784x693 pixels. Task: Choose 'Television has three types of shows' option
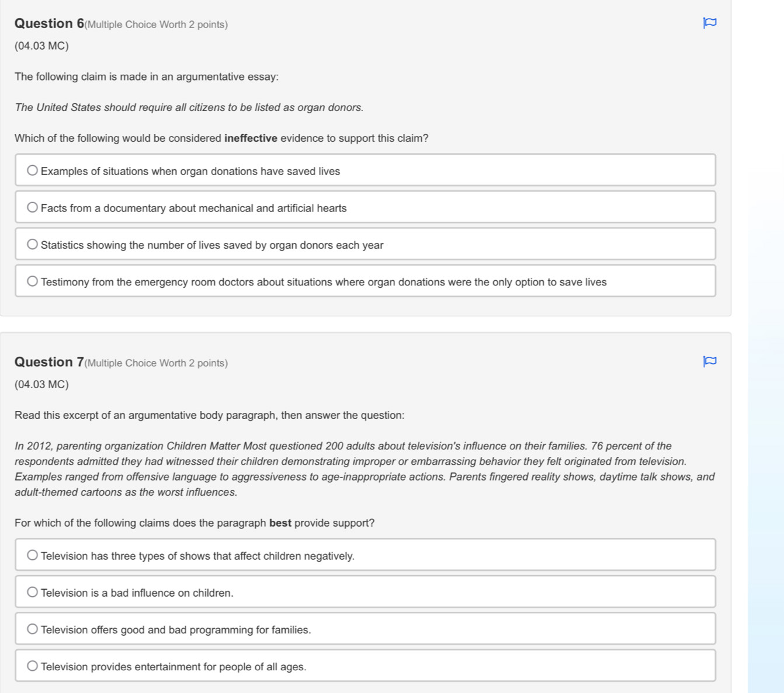point(33,555)
